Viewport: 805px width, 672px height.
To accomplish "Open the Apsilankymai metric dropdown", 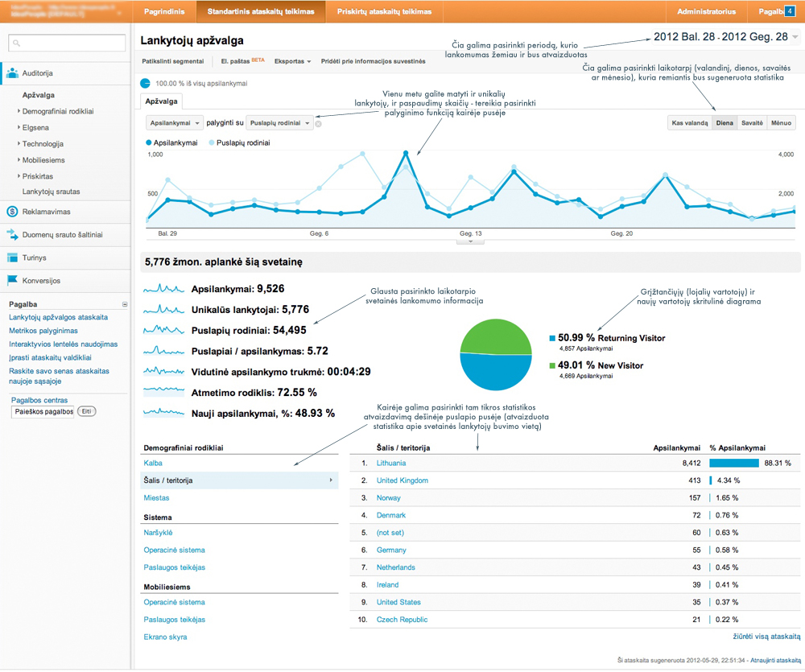I will [175, 123].
